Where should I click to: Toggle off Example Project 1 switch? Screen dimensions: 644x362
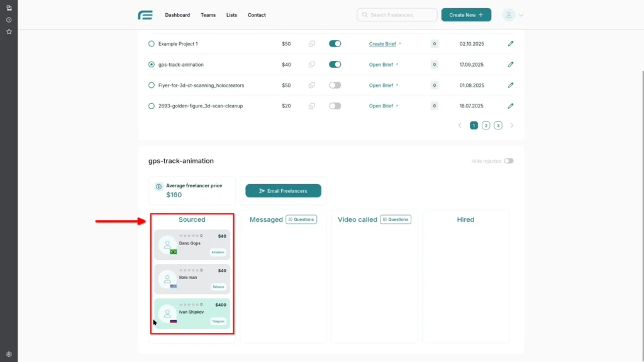tap(335, 44)
